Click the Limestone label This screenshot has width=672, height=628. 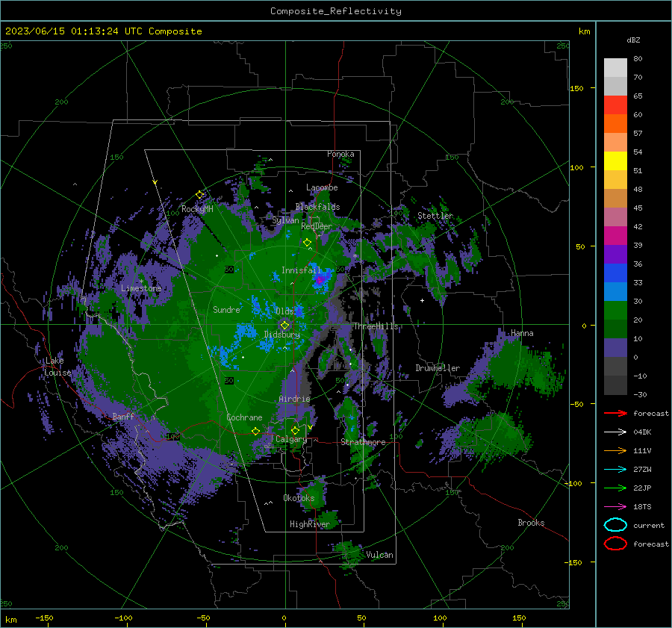pos(141,288)
